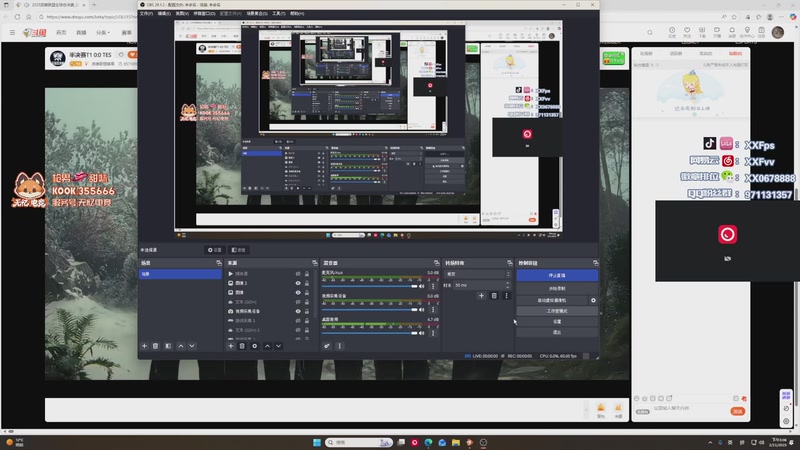Image resolution: width=800 pixels, height=450 pixels.
Task: Select the highlighted scene in Scenes list
Action: (181, 274)
